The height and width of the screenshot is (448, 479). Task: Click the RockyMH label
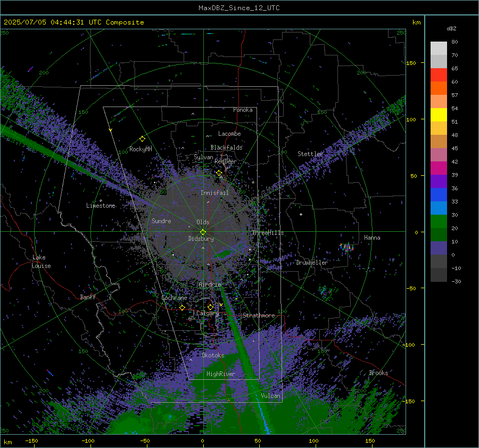(141, 149)
